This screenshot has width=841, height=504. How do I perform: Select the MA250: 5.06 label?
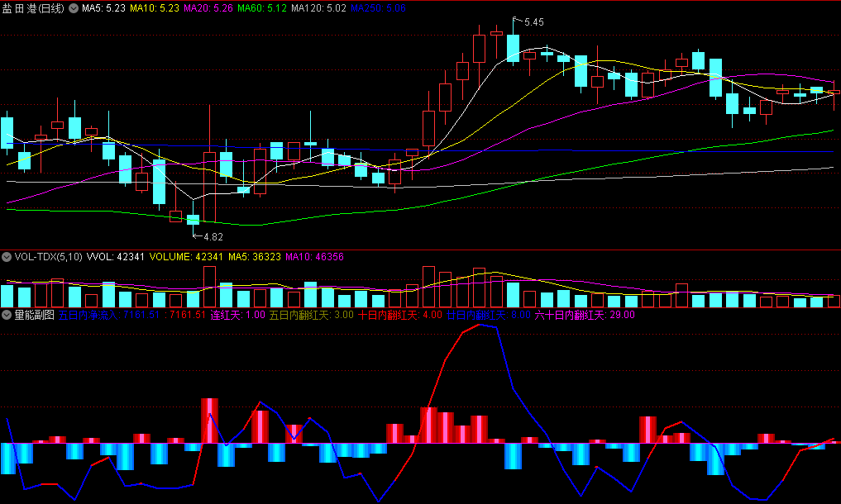pos(378,8)
